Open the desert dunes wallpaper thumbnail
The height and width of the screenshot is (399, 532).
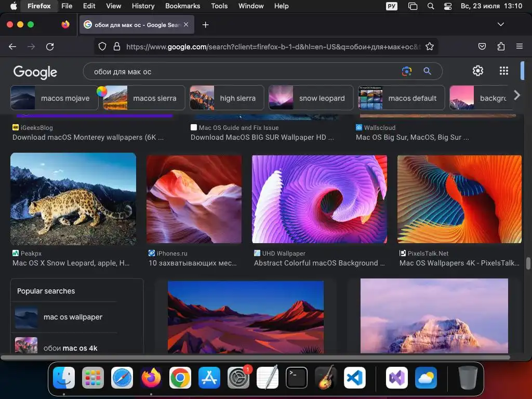coord(246,317)
